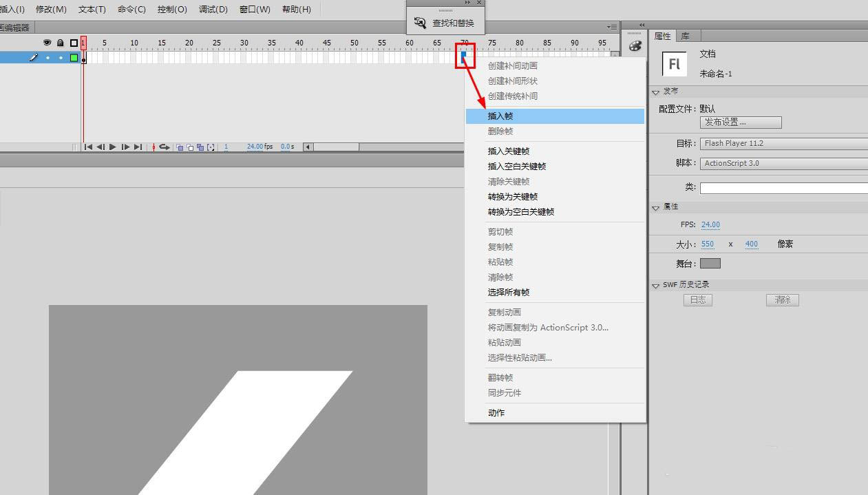Select the pencil icon on the layer row
The height and width of the screenshot is (495, 868).
point(33,58)
